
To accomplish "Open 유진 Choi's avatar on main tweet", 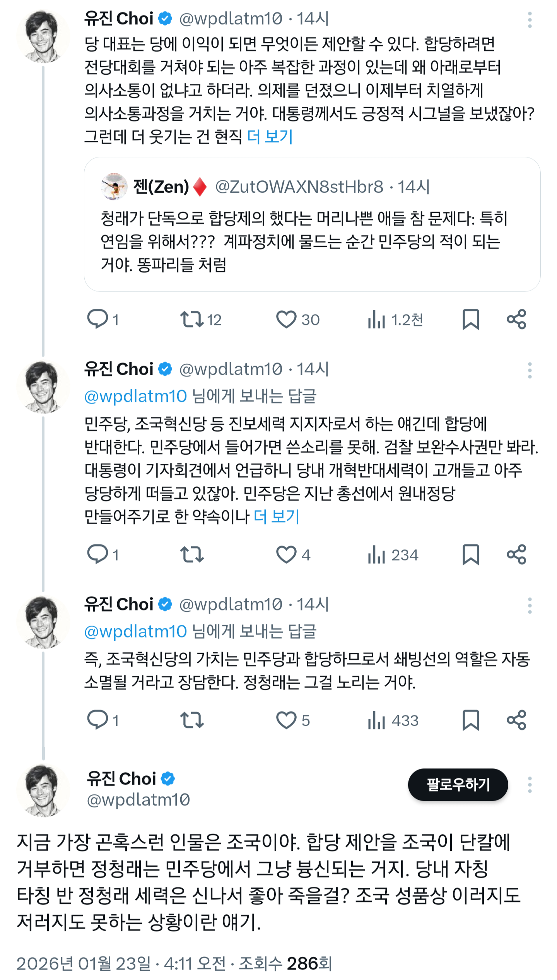I will tap(43, 790).
